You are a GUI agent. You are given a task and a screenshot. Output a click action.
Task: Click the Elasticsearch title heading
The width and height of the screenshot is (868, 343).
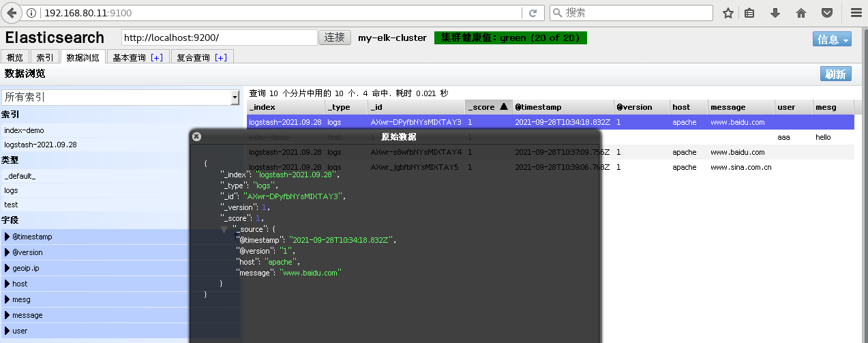point(55,38)
